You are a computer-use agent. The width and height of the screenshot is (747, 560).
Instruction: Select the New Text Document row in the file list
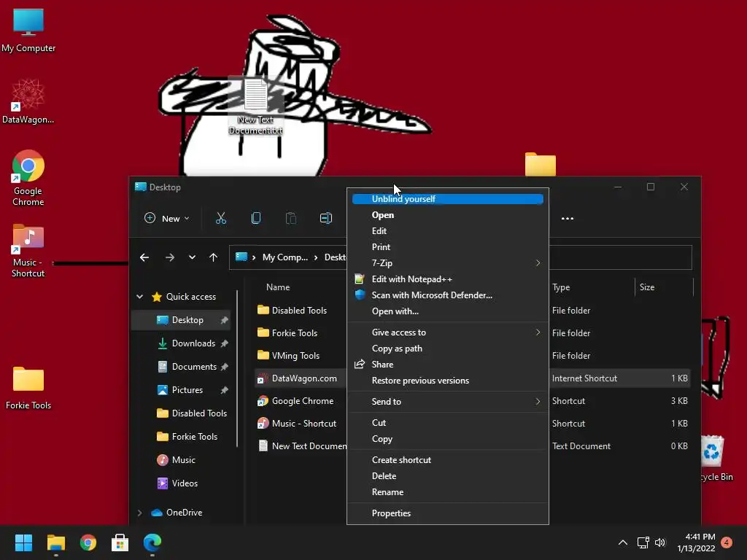[x=301, y=446]
